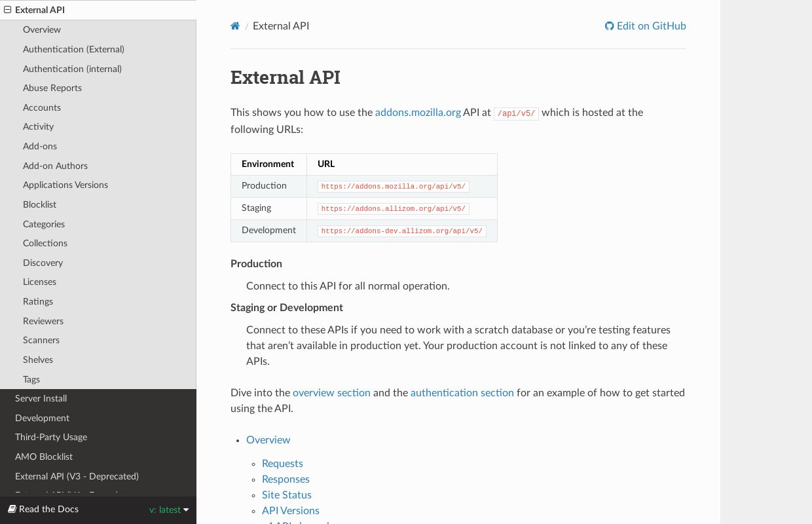Click the 'Staging or Development' definition term
The height and width of the screenshot is (524, 812).
[287, 307]
